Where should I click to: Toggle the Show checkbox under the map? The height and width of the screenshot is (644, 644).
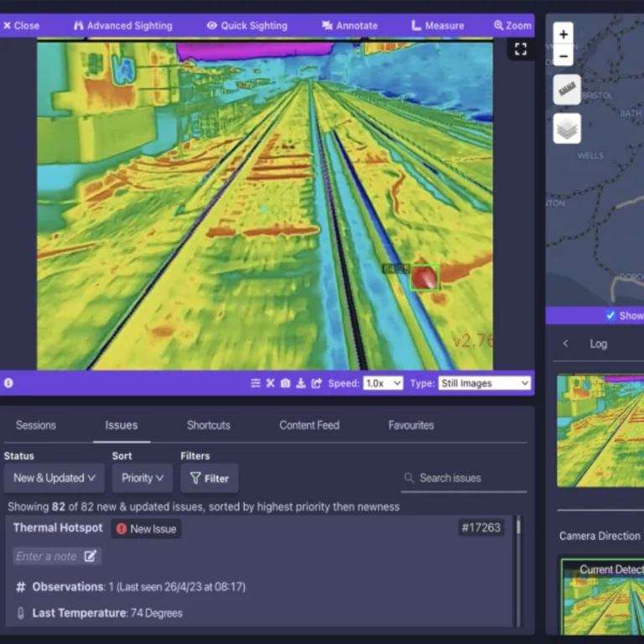[x=610, y=315]
